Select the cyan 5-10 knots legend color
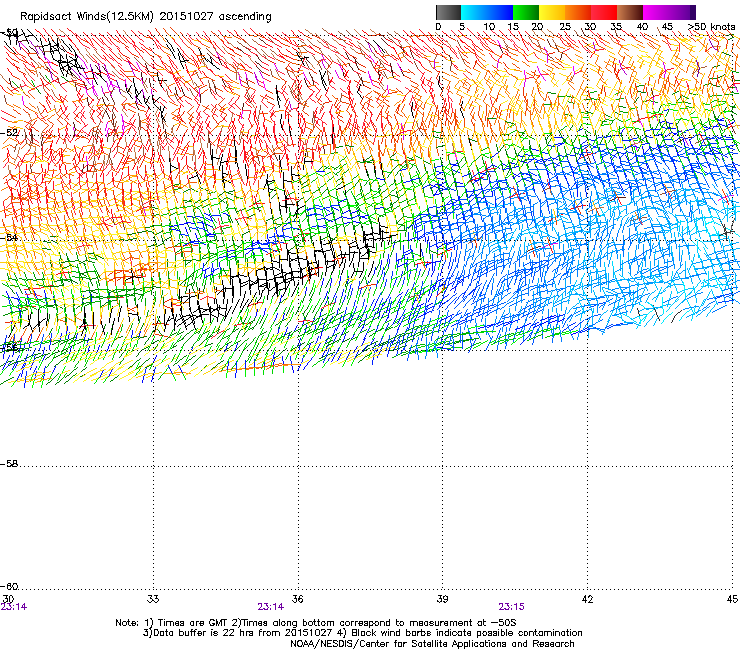This screenshot has width=740, height=650. [474, 12]
